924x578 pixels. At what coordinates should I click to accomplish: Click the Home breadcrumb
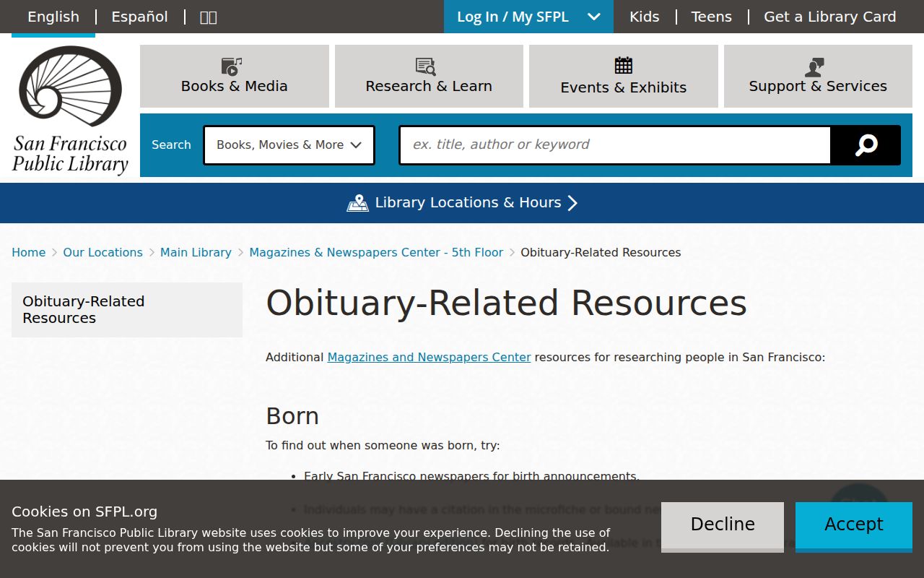coord(29,252)
